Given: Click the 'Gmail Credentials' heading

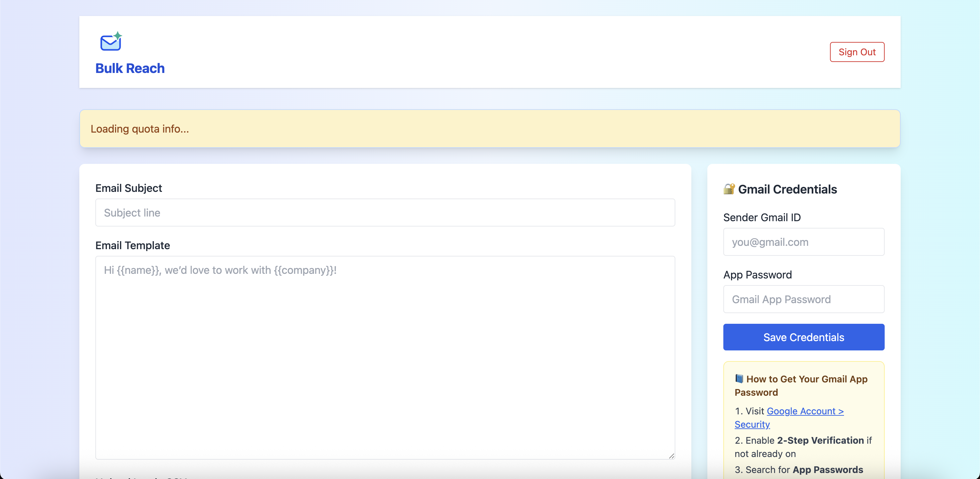Looking at the screenshot, I should pos(787,189).
